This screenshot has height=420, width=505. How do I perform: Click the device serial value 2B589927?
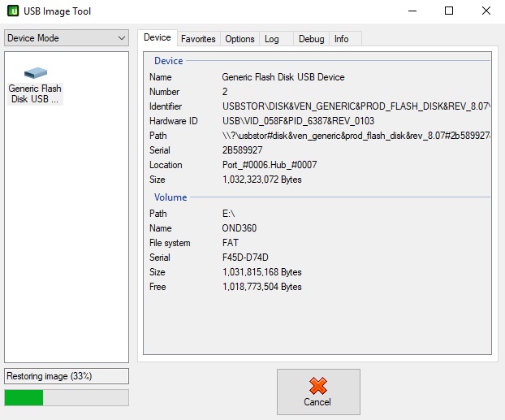tap(242, 150)
